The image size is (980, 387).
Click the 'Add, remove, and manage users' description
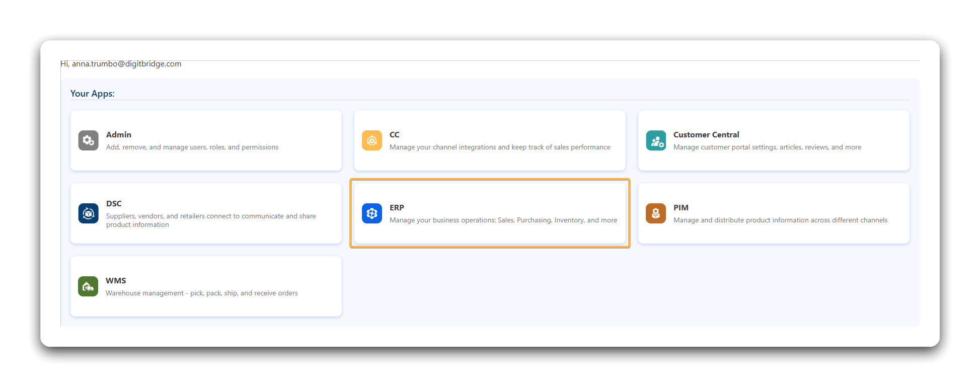tap(192, 147)
